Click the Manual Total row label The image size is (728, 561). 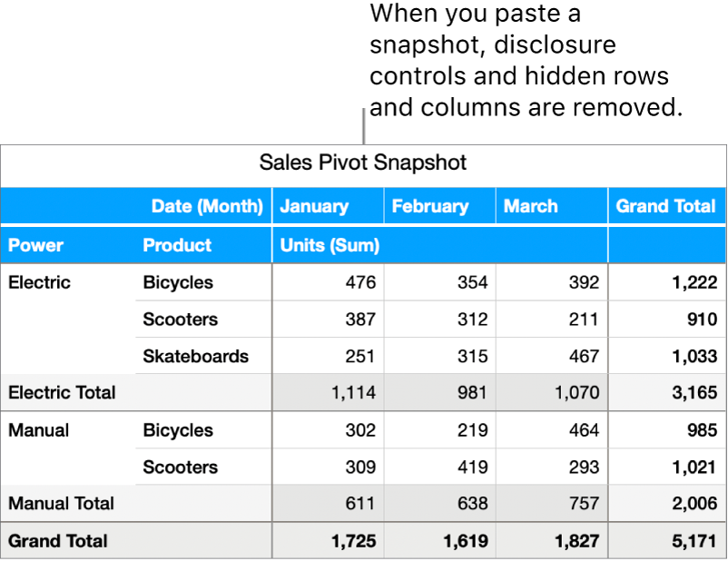(61, 504)
